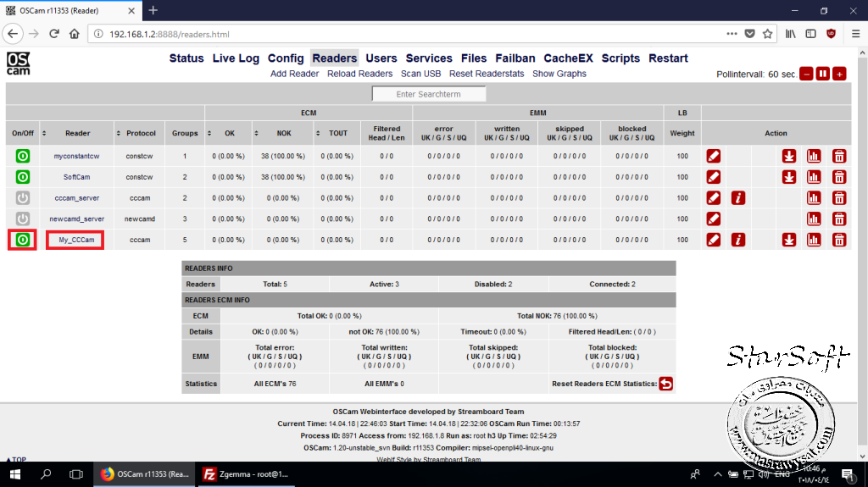The image size is (868, 487).
Task: Open the Failban page
Action: click(515, 58)
